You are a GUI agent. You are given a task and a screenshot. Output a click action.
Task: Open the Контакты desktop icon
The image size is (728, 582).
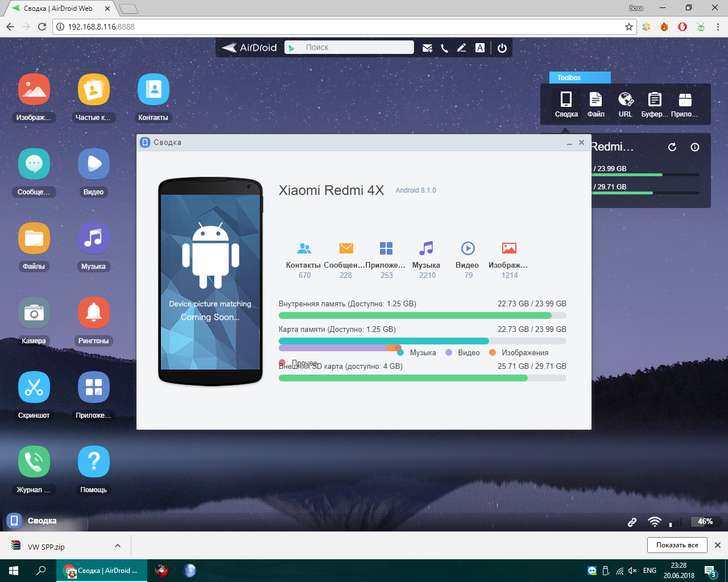pos(153,90)
